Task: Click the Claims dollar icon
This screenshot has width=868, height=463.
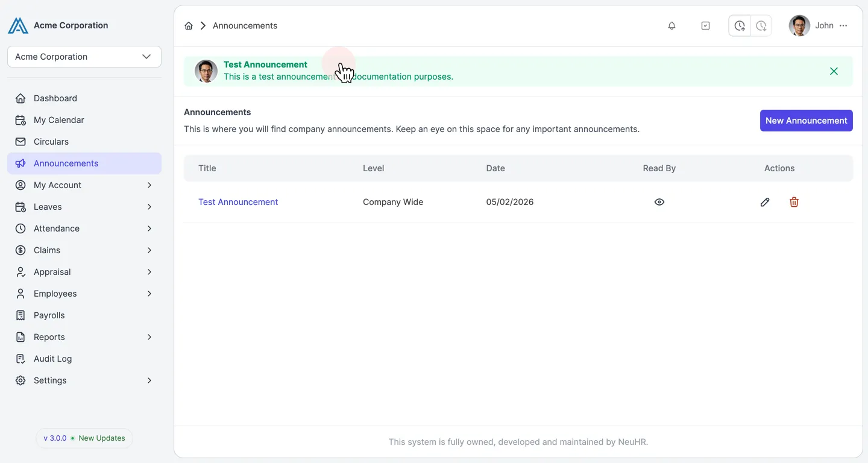Action: point(20,250)
